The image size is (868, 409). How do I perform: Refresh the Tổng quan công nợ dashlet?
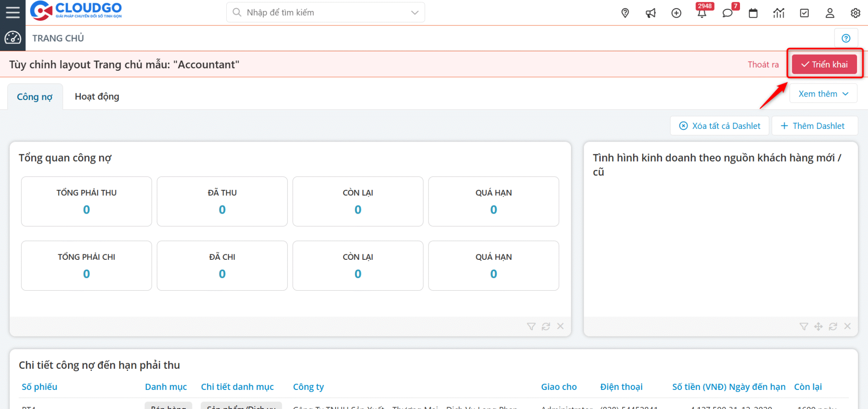pos(546,326)
